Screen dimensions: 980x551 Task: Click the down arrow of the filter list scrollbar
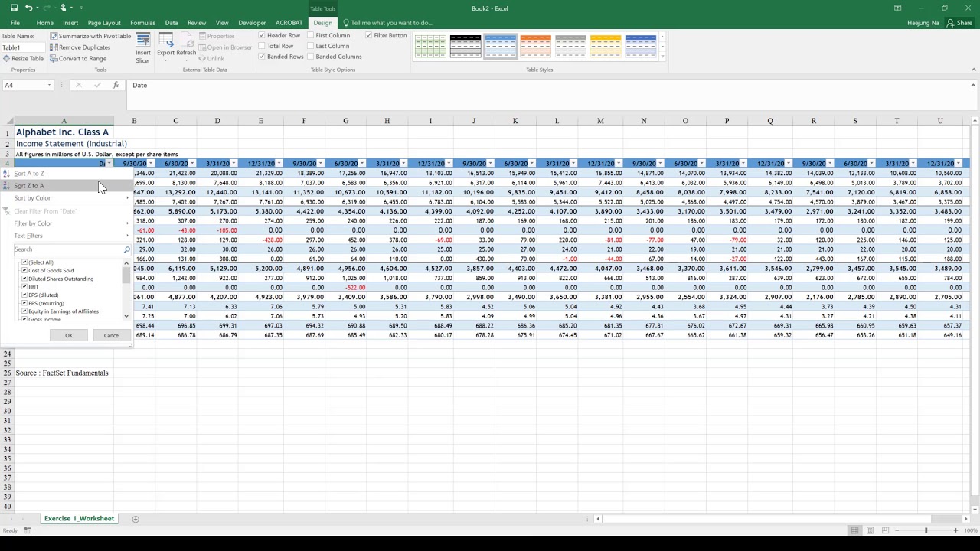point(127,315)
